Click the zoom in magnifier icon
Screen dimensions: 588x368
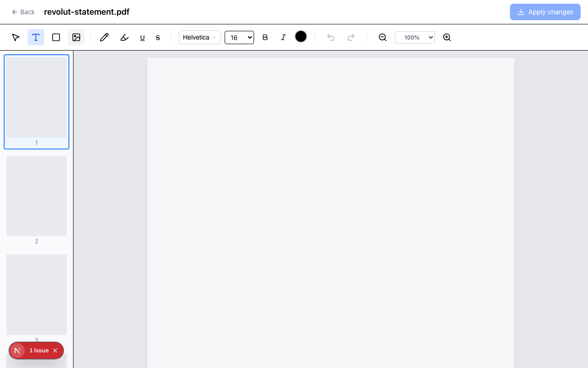[x=447, y=37]
